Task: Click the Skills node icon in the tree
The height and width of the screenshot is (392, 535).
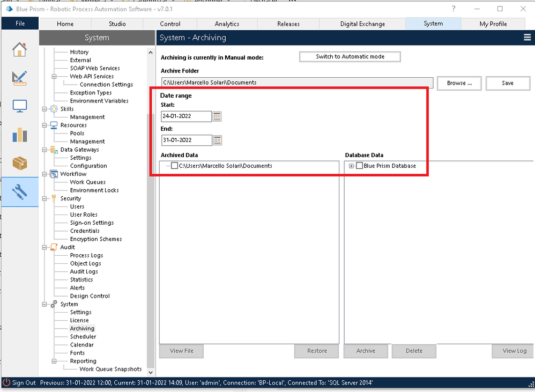Action: click(x=54, y=109)
